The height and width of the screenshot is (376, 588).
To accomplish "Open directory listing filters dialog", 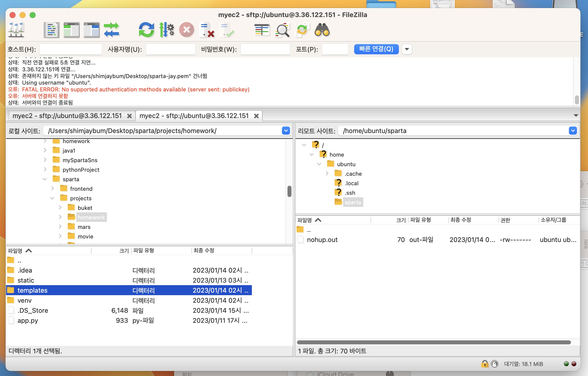I will coord(262,30).
